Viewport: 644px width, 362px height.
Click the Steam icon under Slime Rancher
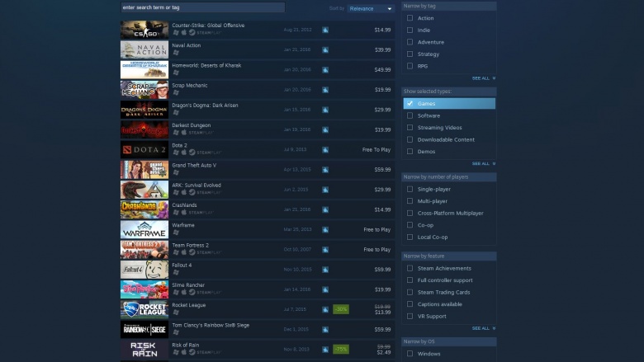[x=192, y=292]
